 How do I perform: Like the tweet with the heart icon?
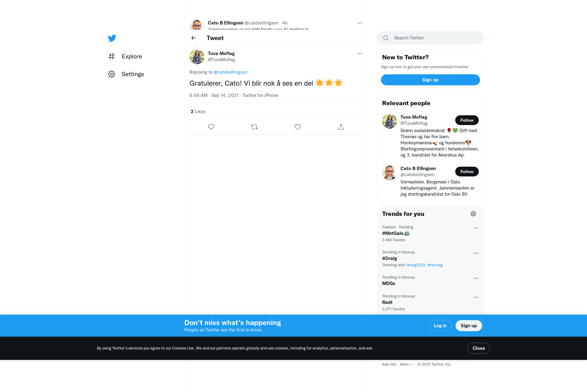point(297,127)
